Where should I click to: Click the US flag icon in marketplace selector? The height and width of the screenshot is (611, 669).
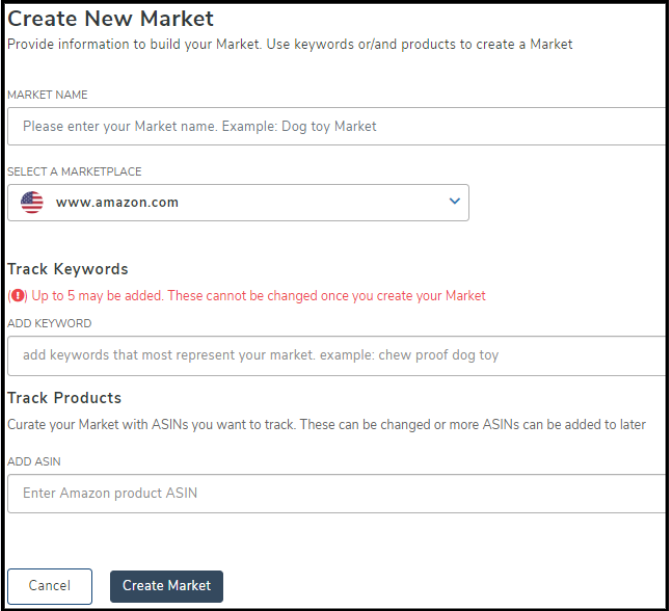click(32, 202)
